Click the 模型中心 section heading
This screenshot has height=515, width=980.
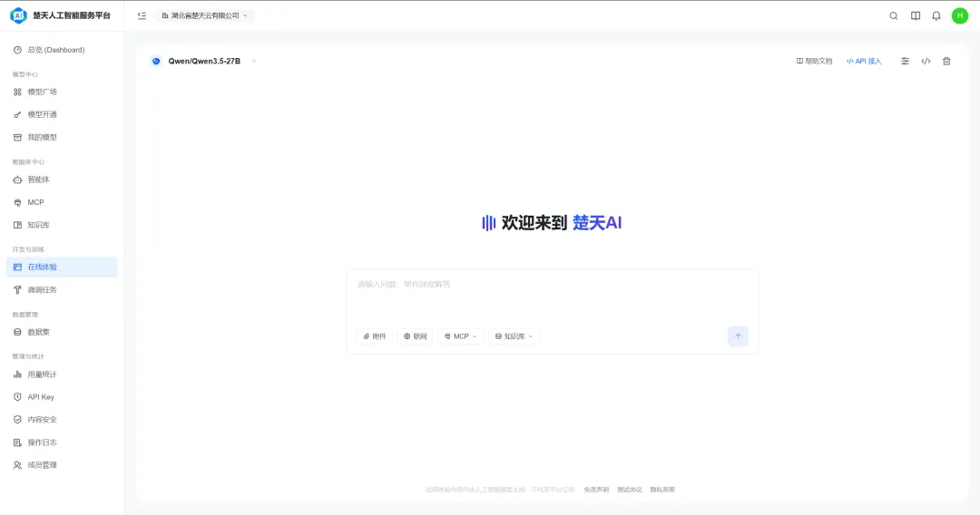click(x=25, y=74)
